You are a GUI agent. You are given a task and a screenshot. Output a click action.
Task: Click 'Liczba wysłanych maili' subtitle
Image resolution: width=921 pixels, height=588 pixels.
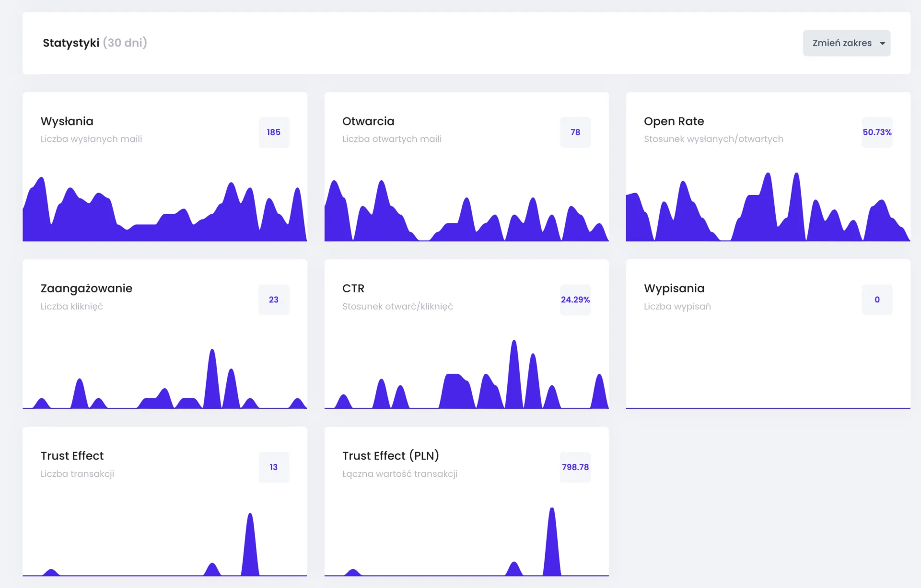coord(91,139)
